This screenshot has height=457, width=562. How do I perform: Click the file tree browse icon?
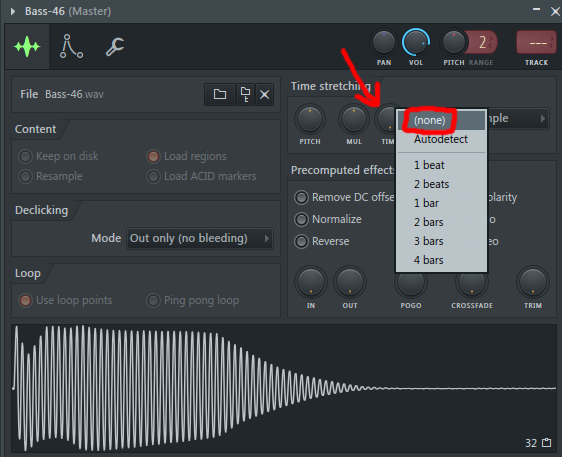coord(245,94)
